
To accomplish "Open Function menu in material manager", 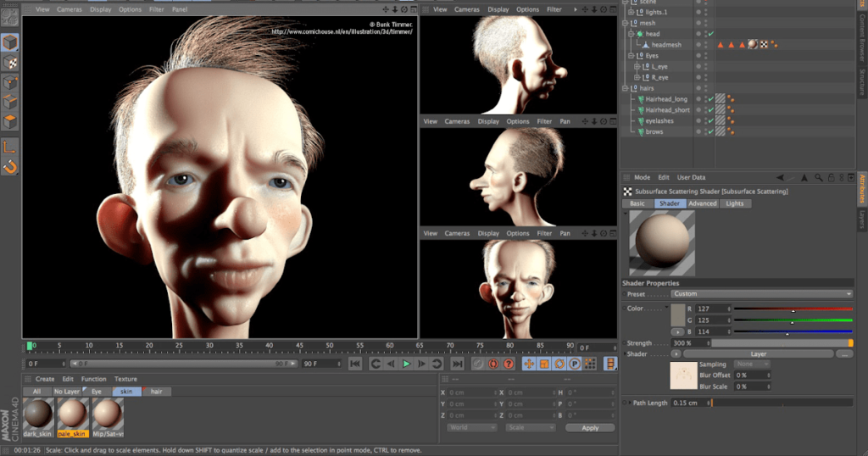I will [x=93, y=379].
